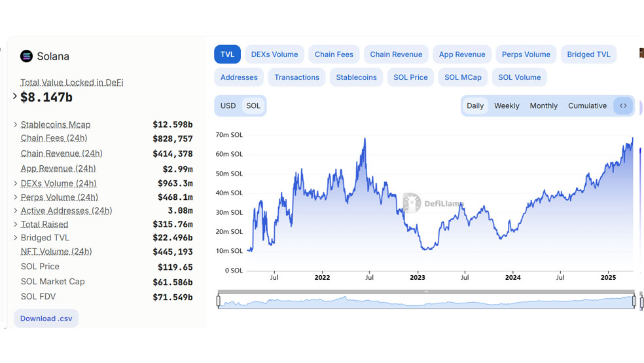Click the $315.76m Total Raised value
Screen dimensions: 644x363
click(173, 225)
